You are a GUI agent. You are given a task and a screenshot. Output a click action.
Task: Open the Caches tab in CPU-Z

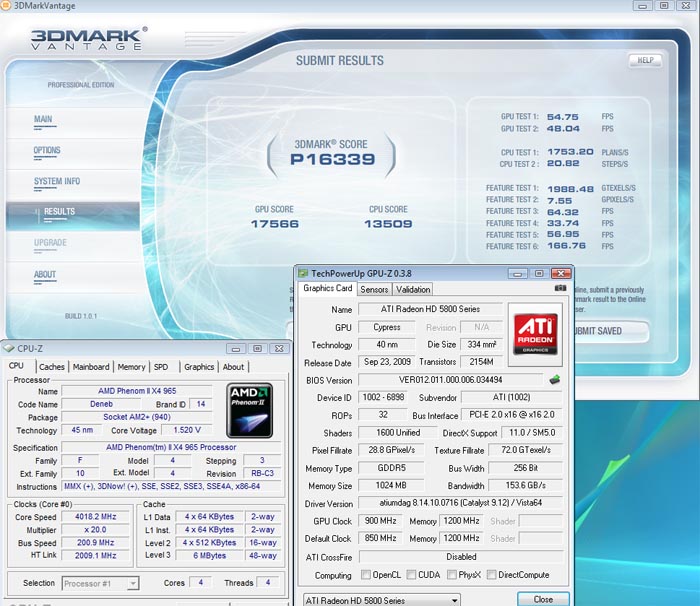[x=52, y=367]
